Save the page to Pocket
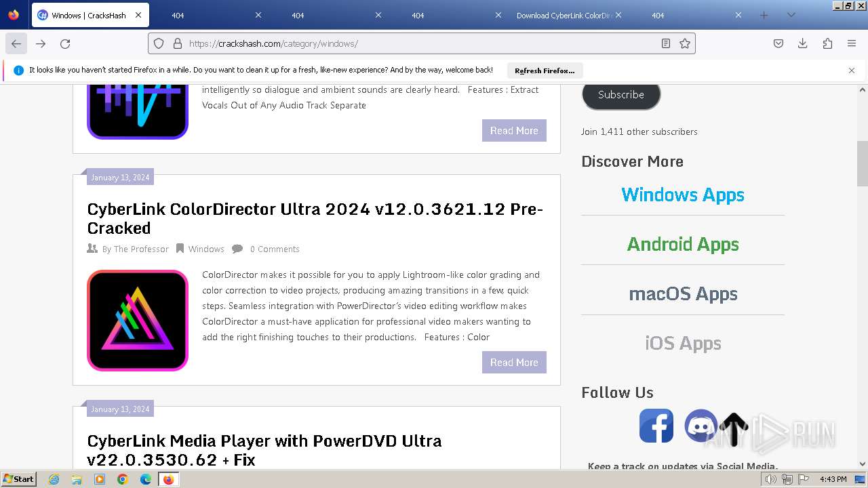The width and height of the screenshot is (868, 488). pos(778,43)
